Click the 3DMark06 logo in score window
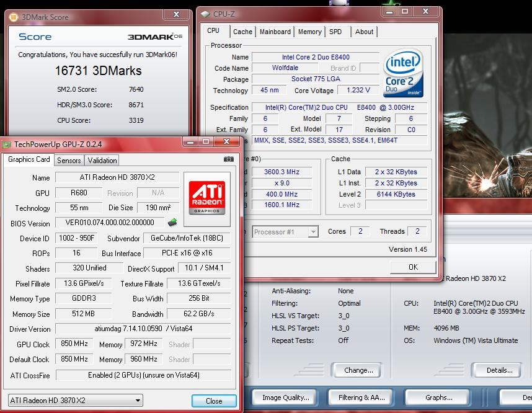The image size is (532, 413). [155, 37]
